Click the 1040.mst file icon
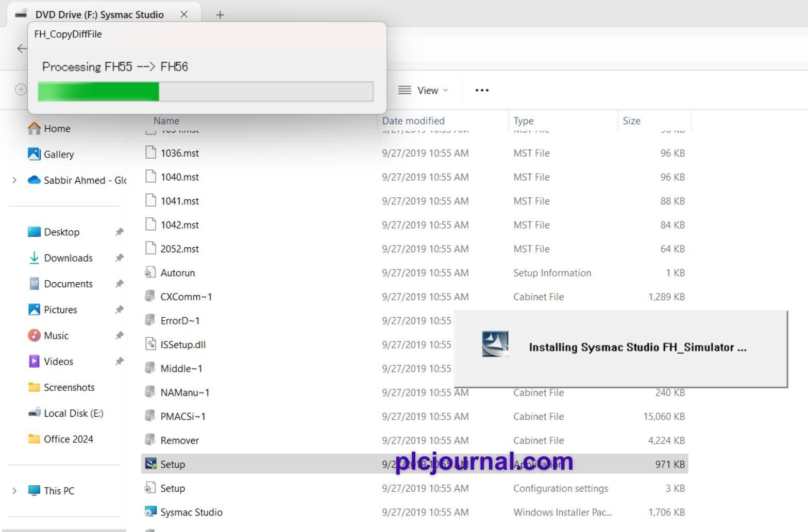The width and height of the screenshot is (808, 532). (150, 177)
